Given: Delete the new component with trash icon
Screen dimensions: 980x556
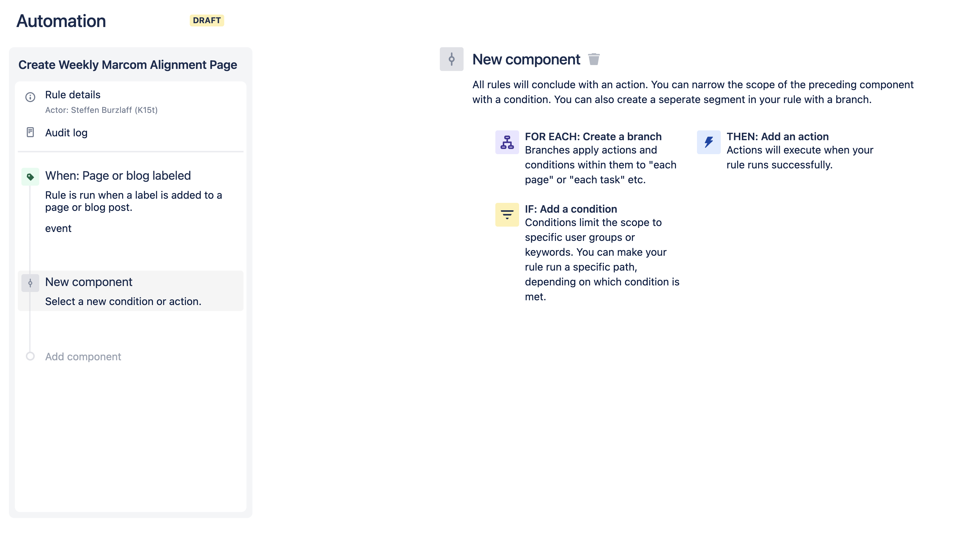Looking at the screenshot, I should coord(594,59).
